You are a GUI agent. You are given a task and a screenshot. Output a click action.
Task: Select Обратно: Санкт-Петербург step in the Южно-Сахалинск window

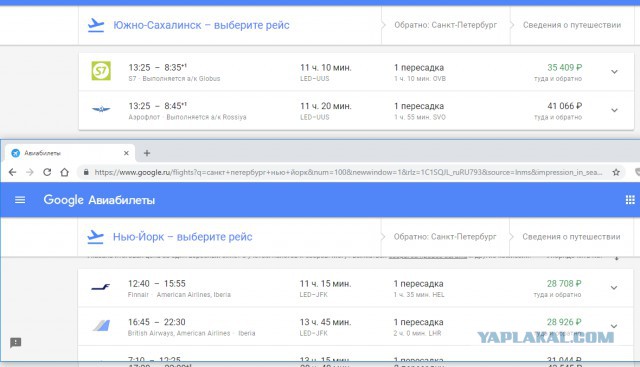click(x=446, y=25)
